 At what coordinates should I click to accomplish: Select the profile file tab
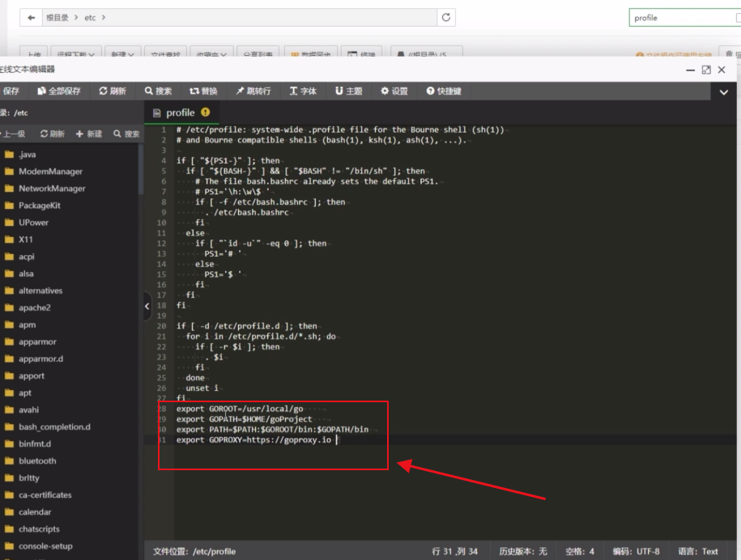(x=180, y=112)
